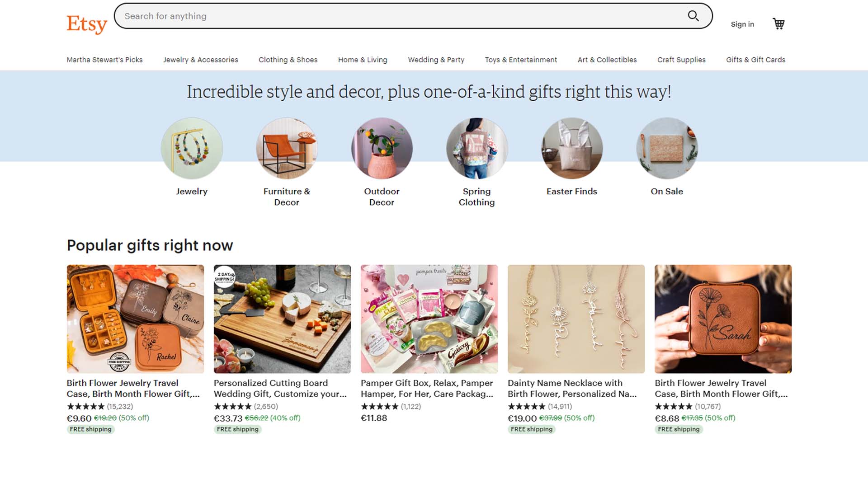Open the Personalized Cutting Board thumbnail
The image size is (868, 488).
[x=282, y=319]
